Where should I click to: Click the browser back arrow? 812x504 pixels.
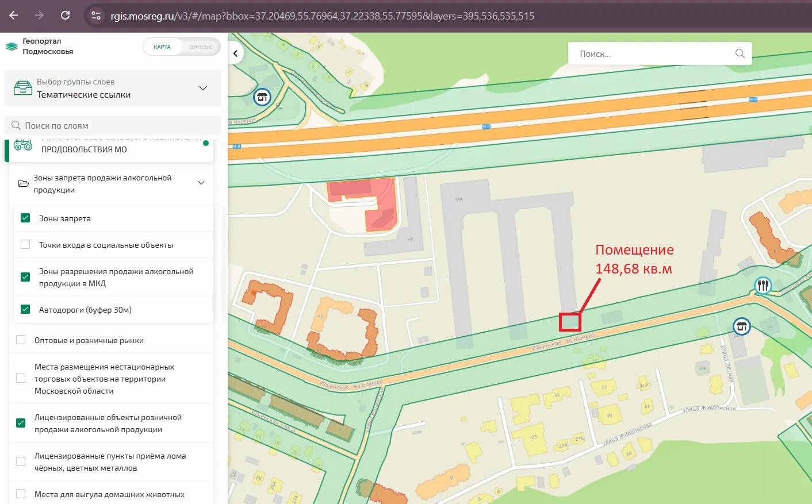pos(14,16)
